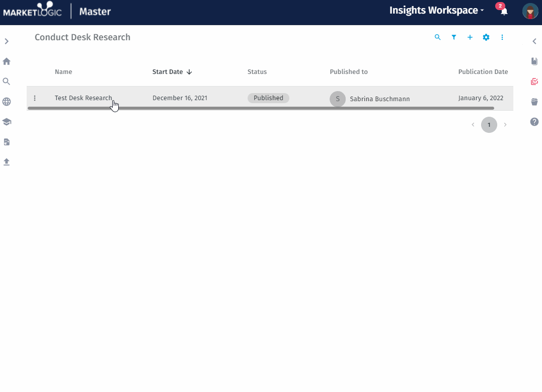Open the globe icon in sidebar
The image size is (542, 392).
[x=6, y=102]
